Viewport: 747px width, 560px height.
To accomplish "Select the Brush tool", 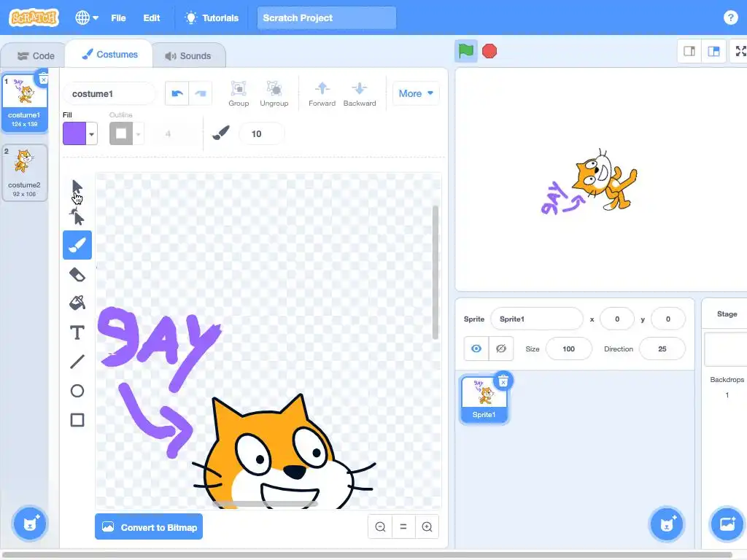I will 77,245.
